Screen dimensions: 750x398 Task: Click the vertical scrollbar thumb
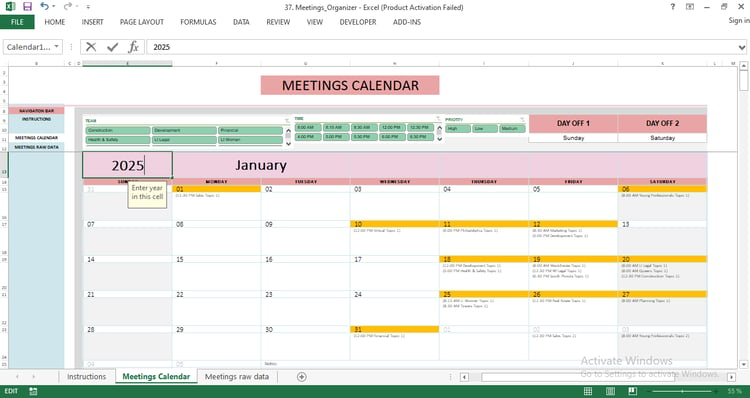point(743,80)
